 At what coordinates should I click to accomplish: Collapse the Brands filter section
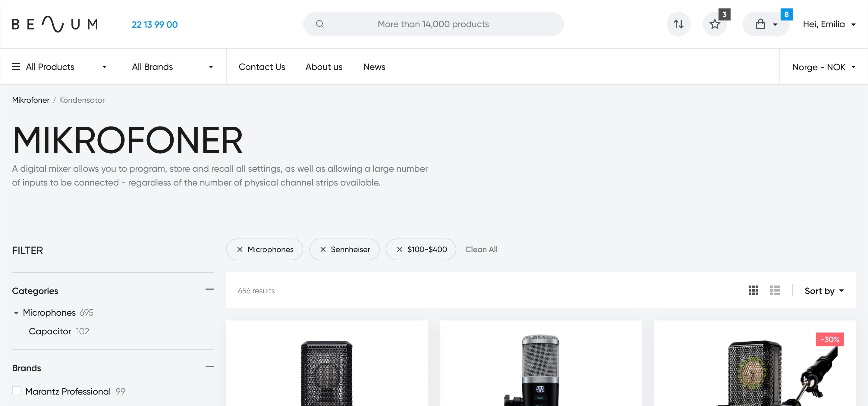coord(209,367)
